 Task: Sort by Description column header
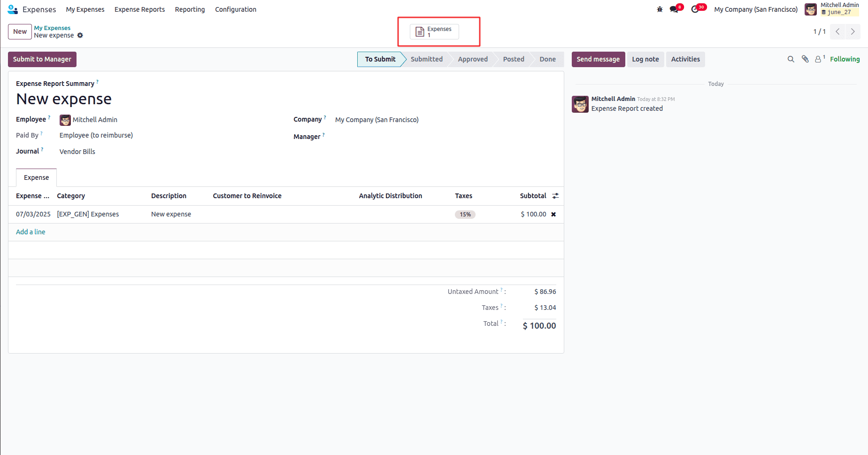(169, 196)
